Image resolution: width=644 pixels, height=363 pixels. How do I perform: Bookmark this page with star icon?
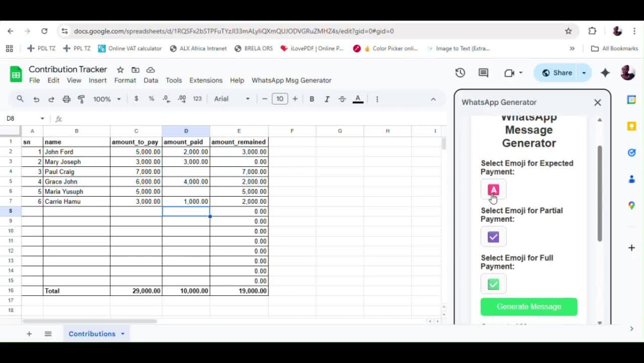(569, 31)
